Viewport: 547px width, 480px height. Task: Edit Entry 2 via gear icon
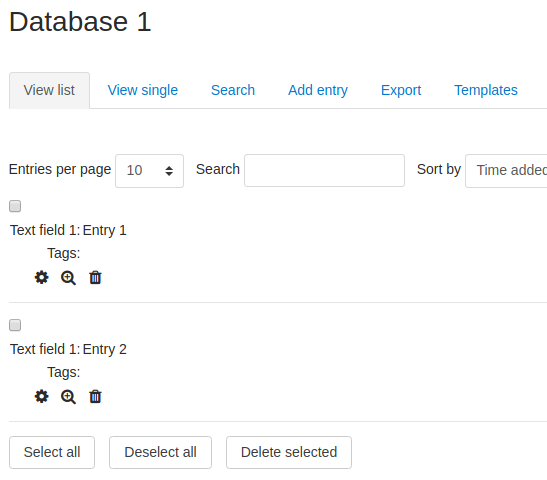[42, 397]
